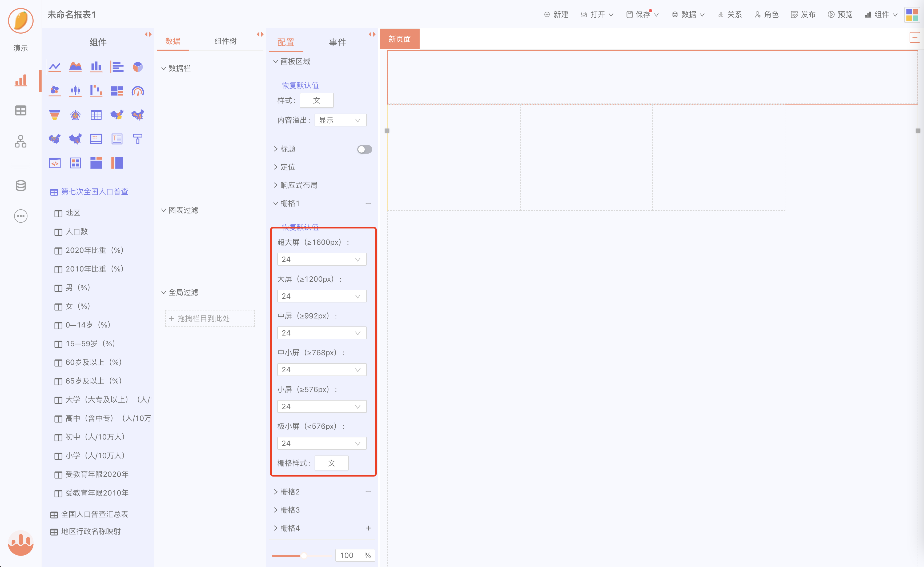Select the rich text component icon
Screen dimensions: 924x567
pos(117,139)
